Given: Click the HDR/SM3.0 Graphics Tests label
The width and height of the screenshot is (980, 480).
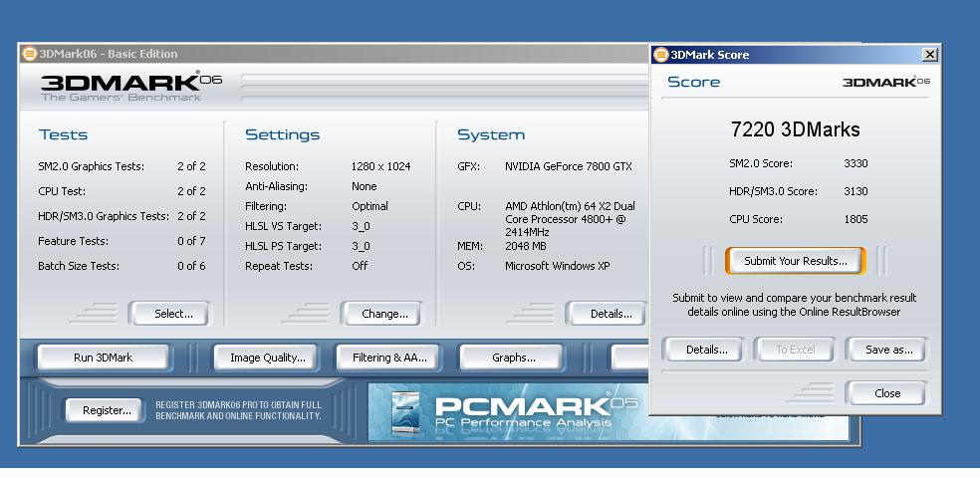Looking at the screenshot, I should pos(104,216).
